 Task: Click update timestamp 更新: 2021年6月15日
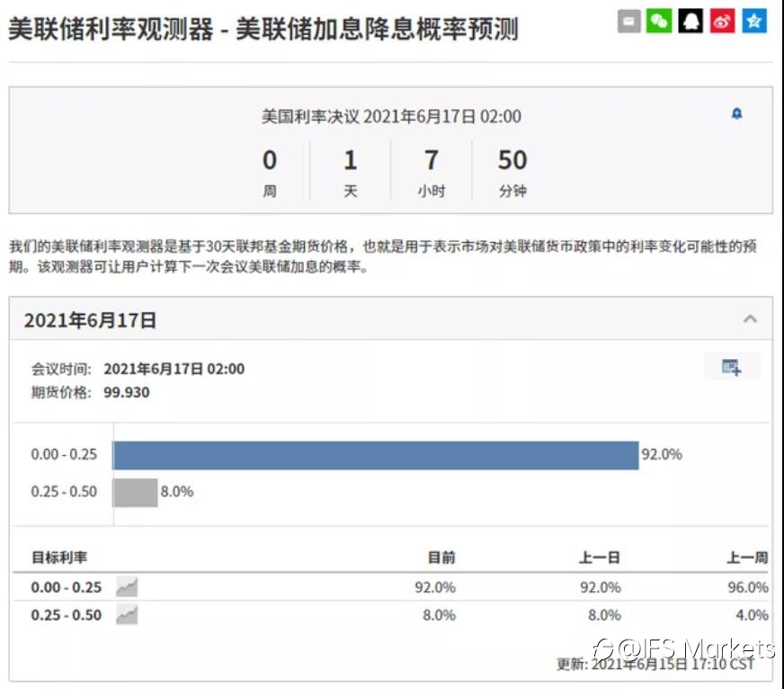point(655,664)
